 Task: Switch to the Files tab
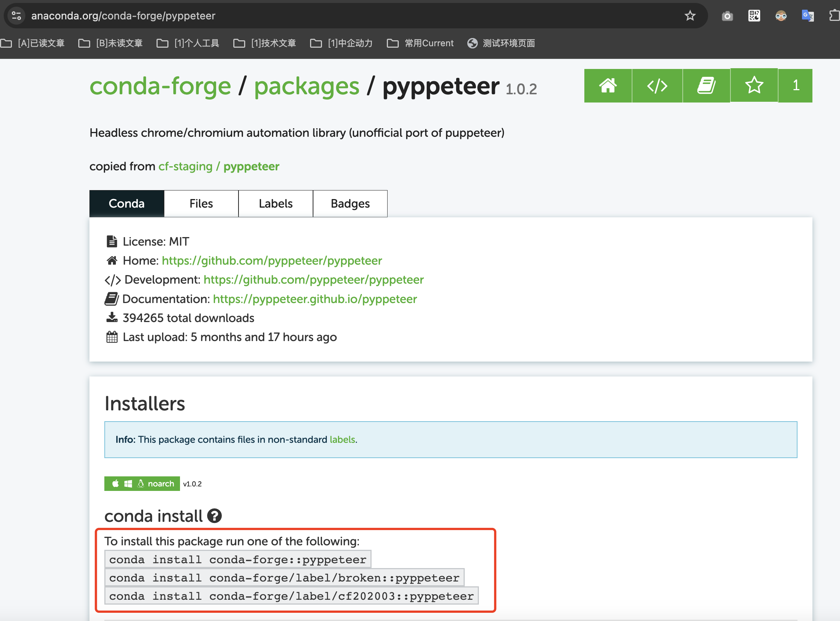[x=201, y=204]
